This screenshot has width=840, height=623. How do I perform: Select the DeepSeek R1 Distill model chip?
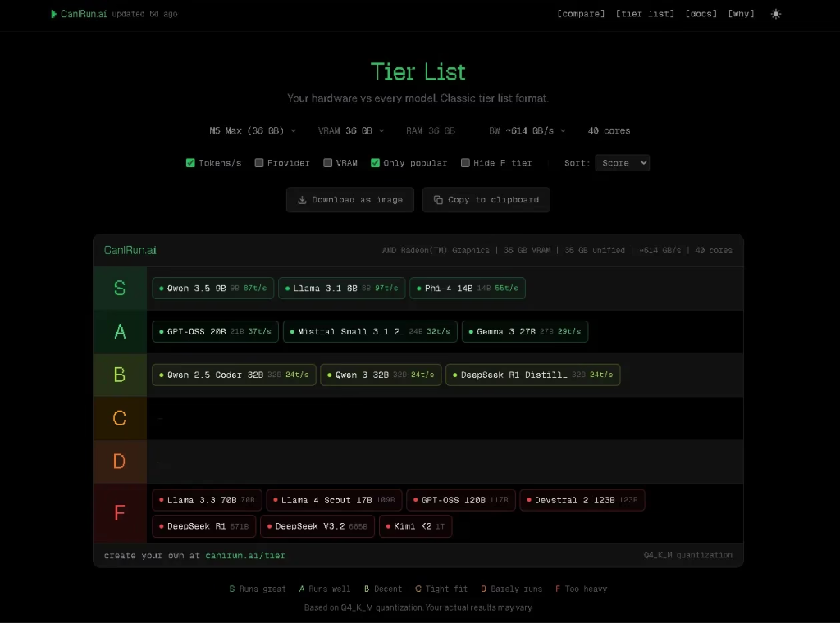(532, 375)
